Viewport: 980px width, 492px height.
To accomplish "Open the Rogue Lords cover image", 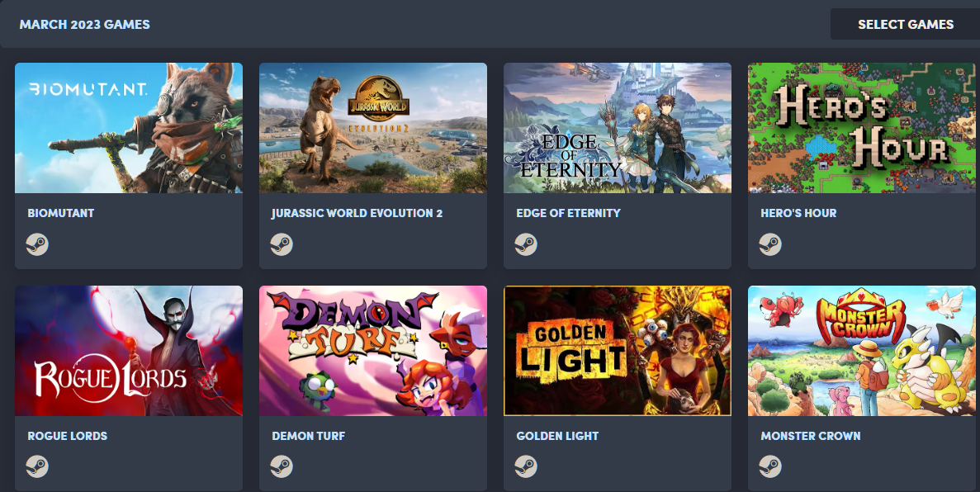I will [x=129, y=351].
